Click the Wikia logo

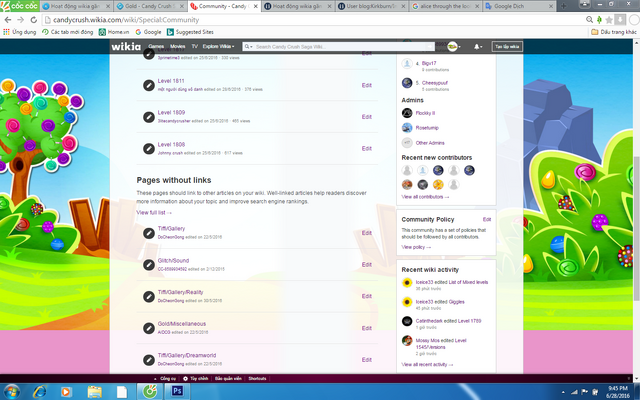point(126,47)
